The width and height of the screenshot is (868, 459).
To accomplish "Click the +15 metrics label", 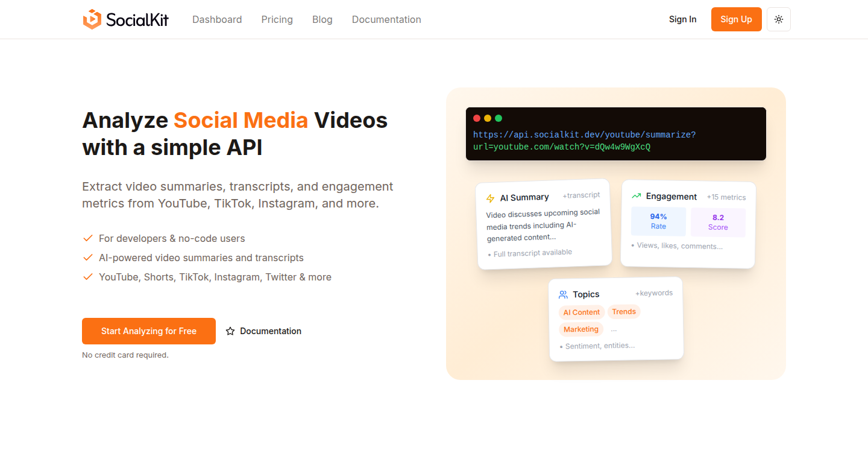I will 726,197.
